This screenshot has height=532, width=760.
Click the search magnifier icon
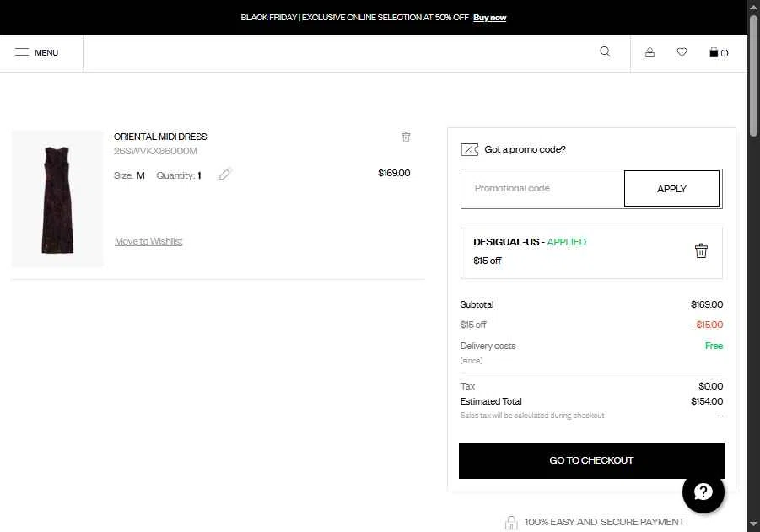[605, 51]
